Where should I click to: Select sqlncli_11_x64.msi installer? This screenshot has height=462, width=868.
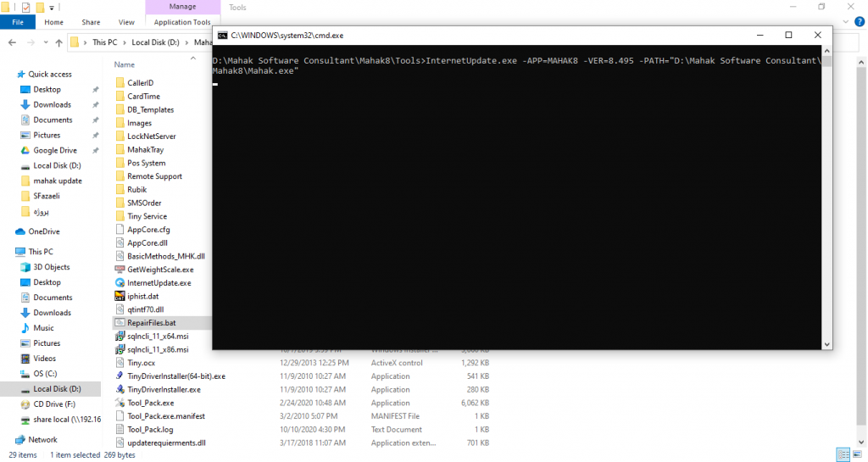tap(158, 336)
